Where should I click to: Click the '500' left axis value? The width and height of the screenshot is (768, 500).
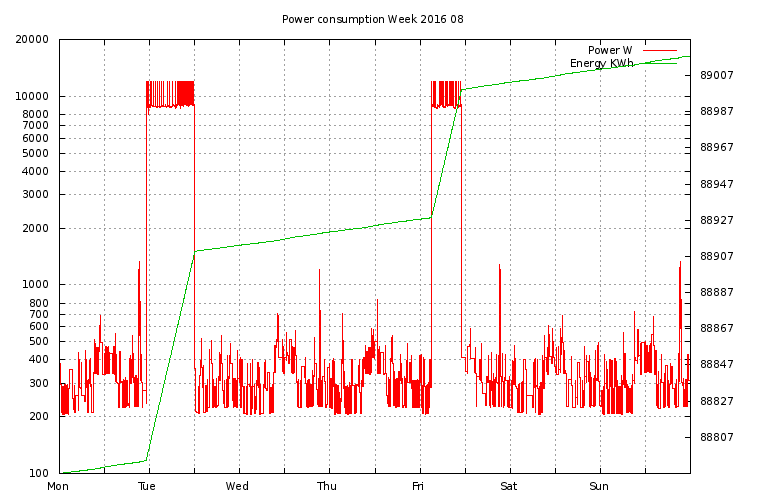pyautogui.click(x=39, y=341)
